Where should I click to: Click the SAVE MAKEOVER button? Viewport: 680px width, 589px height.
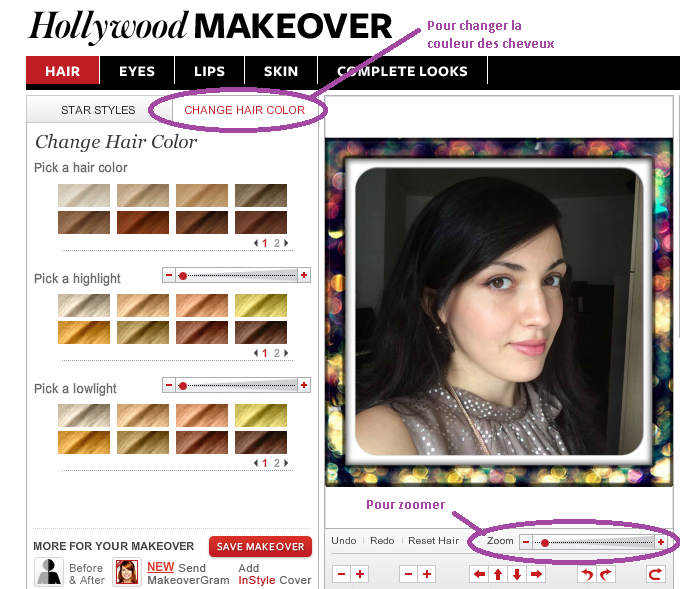click(260, 546)
